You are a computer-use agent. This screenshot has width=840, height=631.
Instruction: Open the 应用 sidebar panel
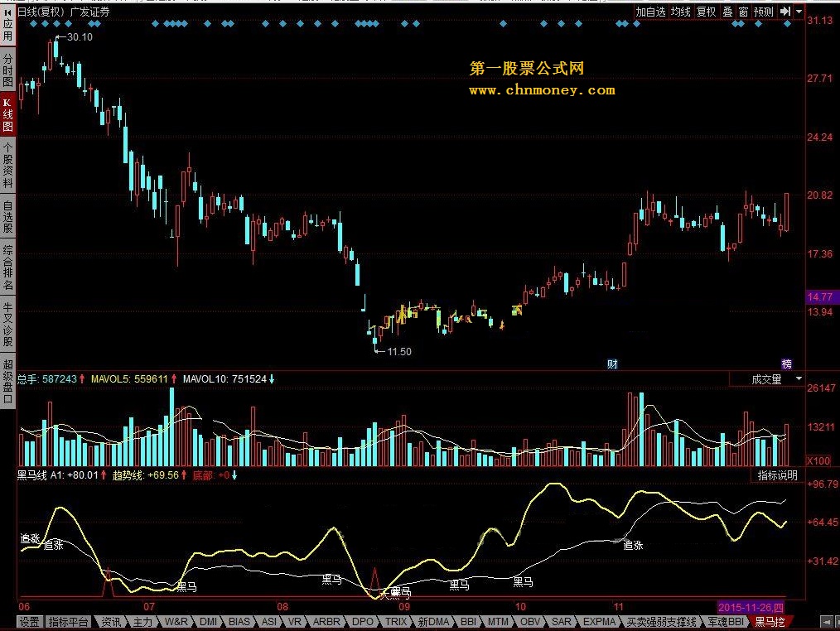click(x=7, y=24)
